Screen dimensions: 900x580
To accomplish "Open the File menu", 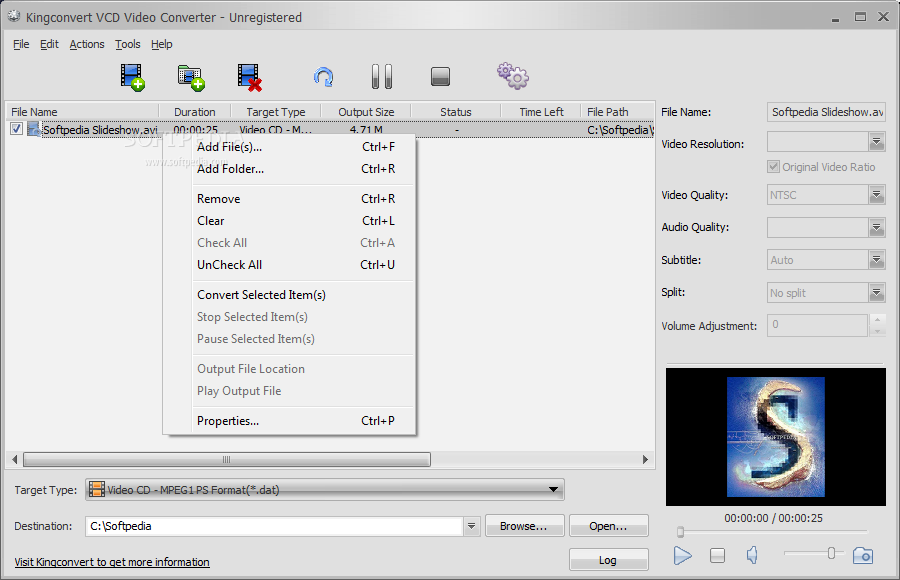I will 21,44.
